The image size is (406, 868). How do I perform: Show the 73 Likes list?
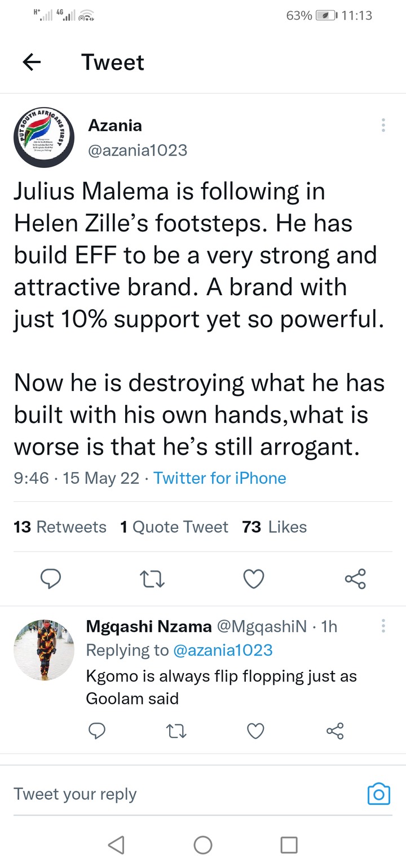[275, 527]
